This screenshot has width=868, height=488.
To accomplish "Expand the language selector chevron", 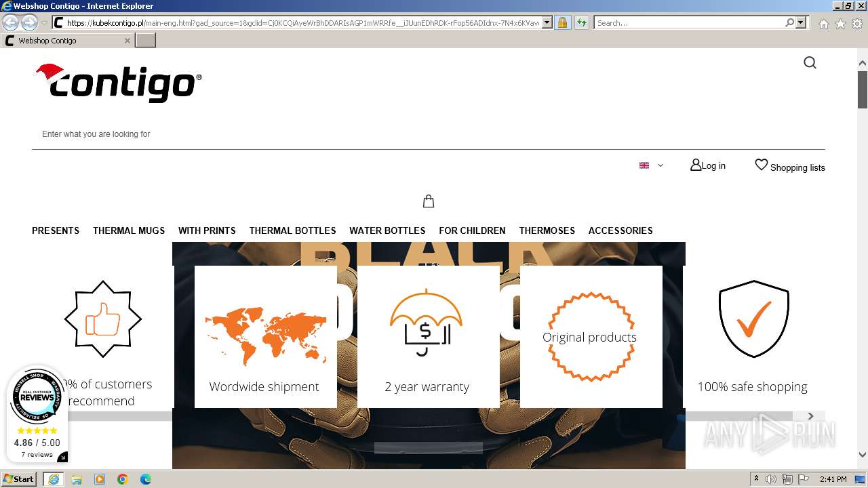I will (660, 165).
